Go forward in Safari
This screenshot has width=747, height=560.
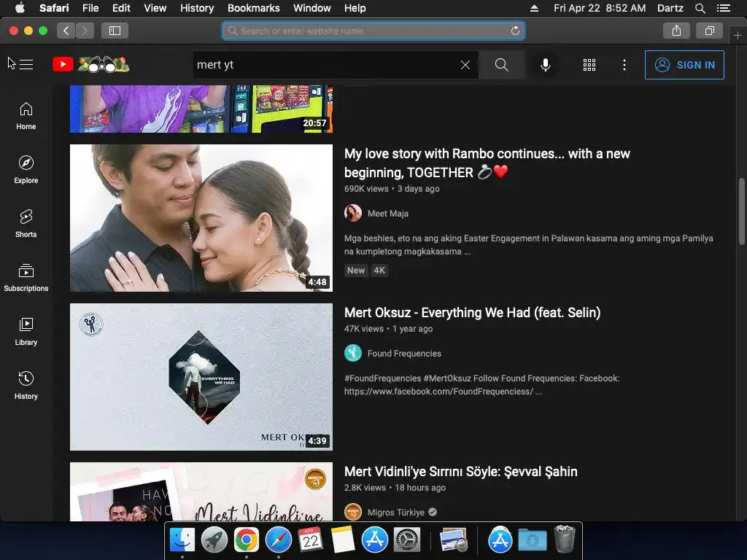click(x=85, y=31)
